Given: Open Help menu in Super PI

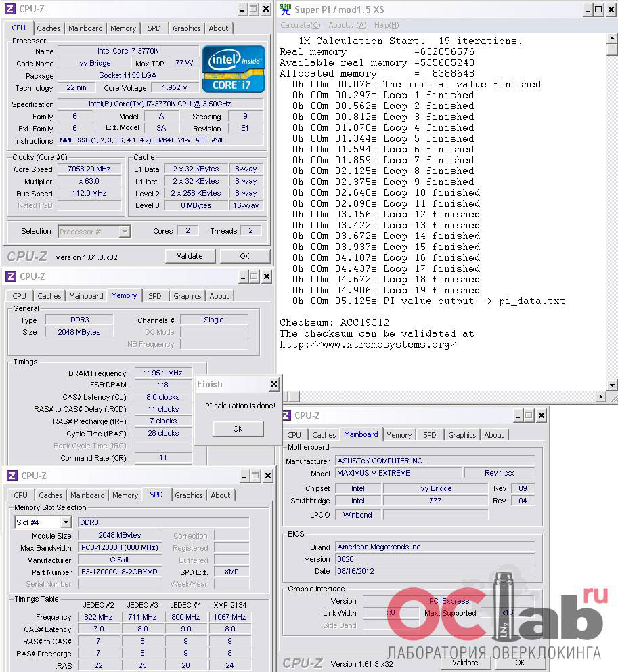Looking at the screenshot, I should pyautogui.click(x=387, y=25).
